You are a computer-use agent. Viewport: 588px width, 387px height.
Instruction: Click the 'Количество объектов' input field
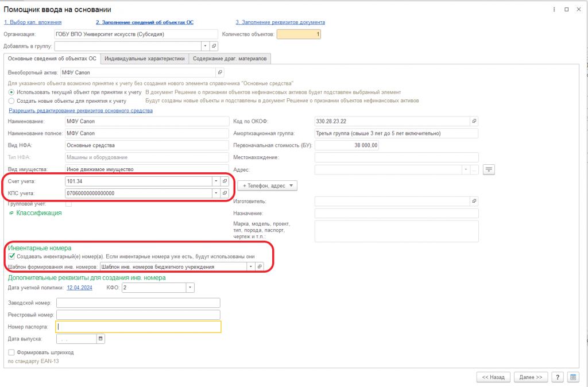tap(299, 34)
